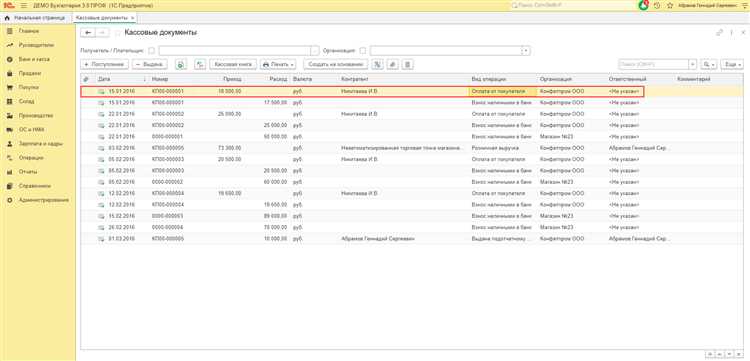Image resolution: width=750 pixels, height=361 pixels.
Task: Open the Еще menu
Action: click(x=732, y=64)
